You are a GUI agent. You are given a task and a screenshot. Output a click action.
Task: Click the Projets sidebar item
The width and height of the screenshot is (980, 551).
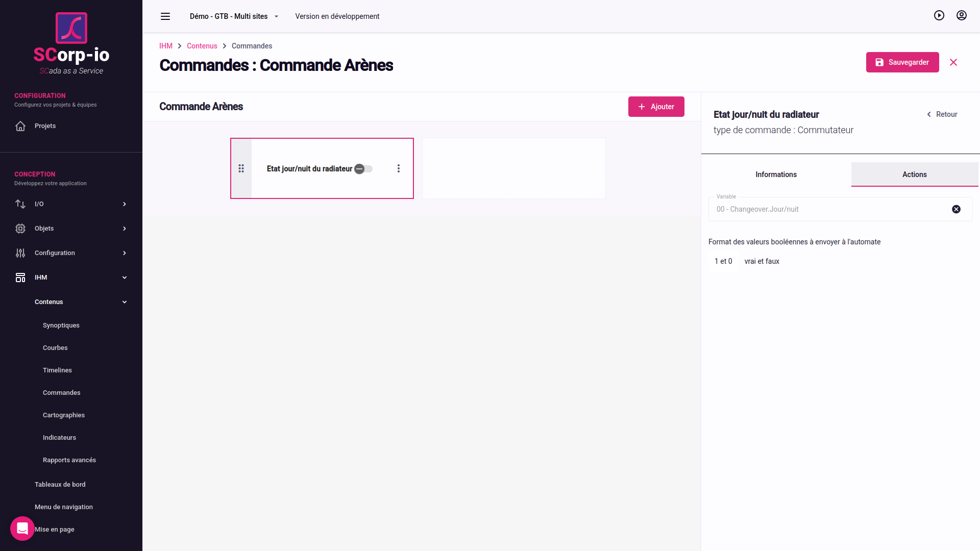point(71,126)
